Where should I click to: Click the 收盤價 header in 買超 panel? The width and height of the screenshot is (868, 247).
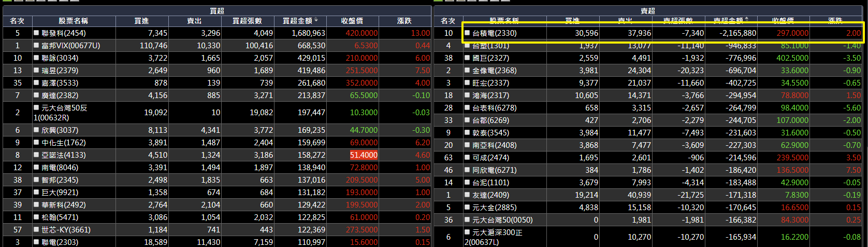(x=353, y=21)
